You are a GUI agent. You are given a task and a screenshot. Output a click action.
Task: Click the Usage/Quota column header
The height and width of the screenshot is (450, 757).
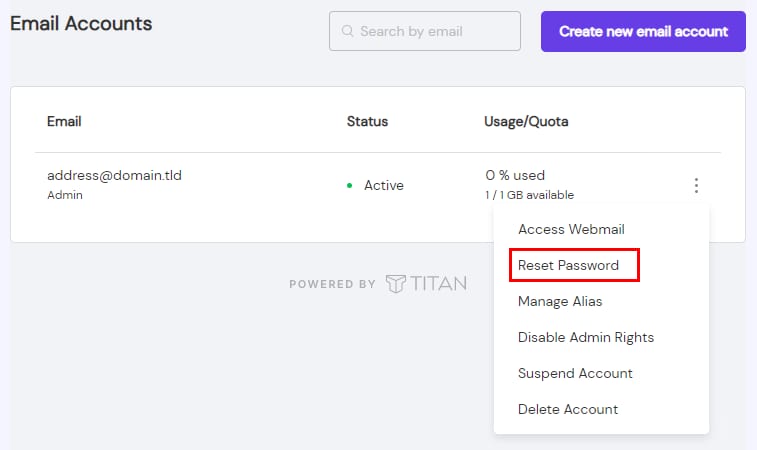pos(526,121)
